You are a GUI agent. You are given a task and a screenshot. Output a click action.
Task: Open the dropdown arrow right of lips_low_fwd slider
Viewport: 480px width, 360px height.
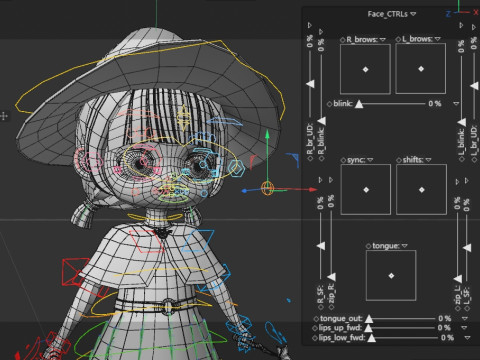point(467,338)
